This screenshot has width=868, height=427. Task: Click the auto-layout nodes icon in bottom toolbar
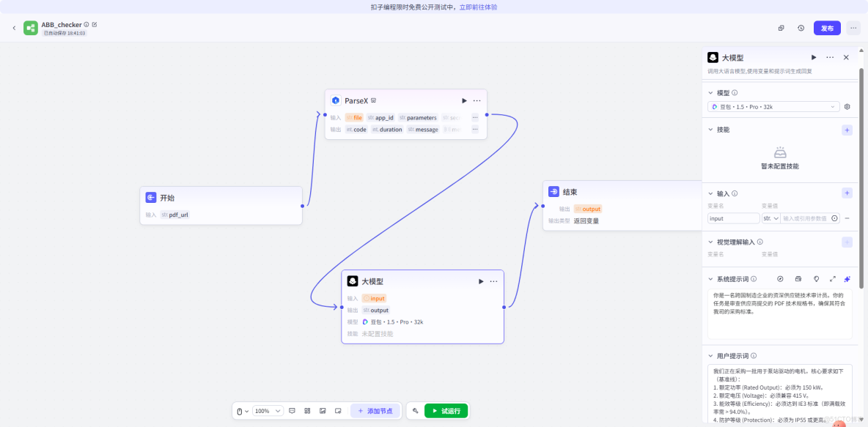click(x=307, y=411)
